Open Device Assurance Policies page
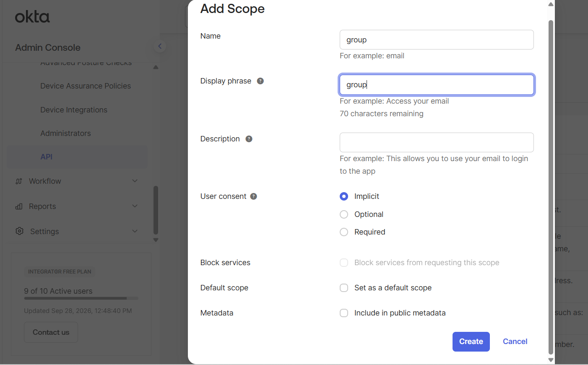 [x=86, y=86]
